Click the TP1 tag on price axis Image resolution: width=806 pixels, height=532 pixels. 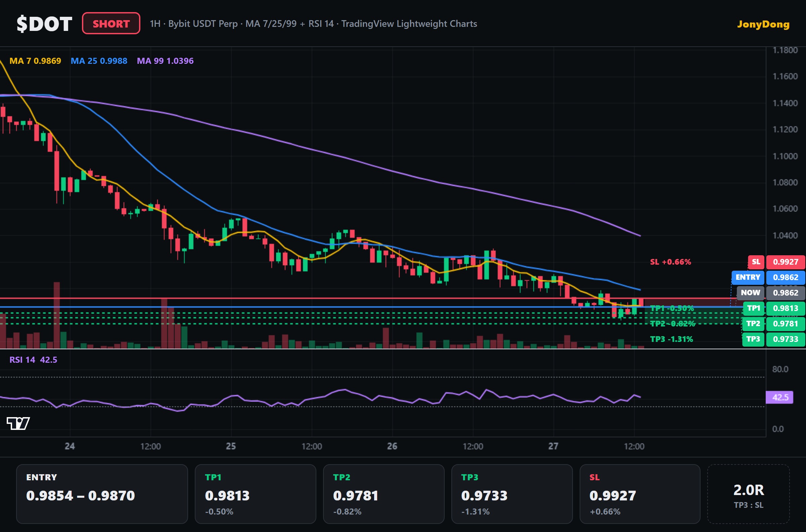click(753, 308)
